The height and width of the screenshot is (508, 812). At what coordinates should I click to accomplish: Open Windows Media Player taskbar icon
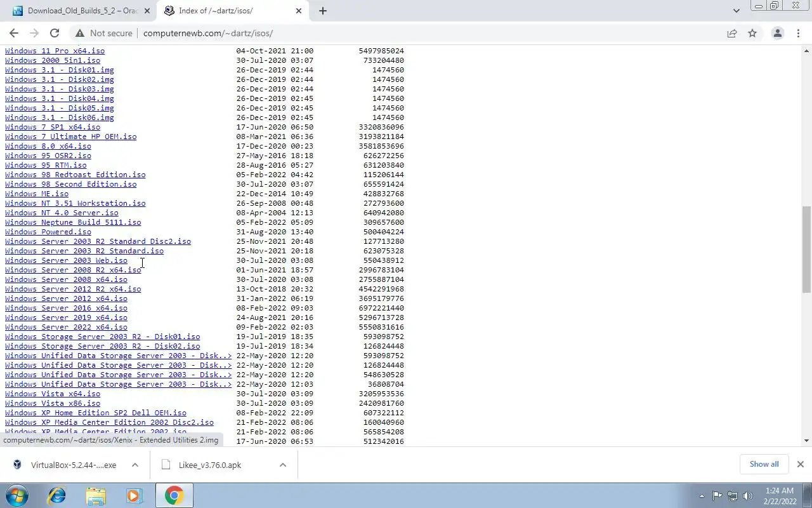[x=134, y=495]
